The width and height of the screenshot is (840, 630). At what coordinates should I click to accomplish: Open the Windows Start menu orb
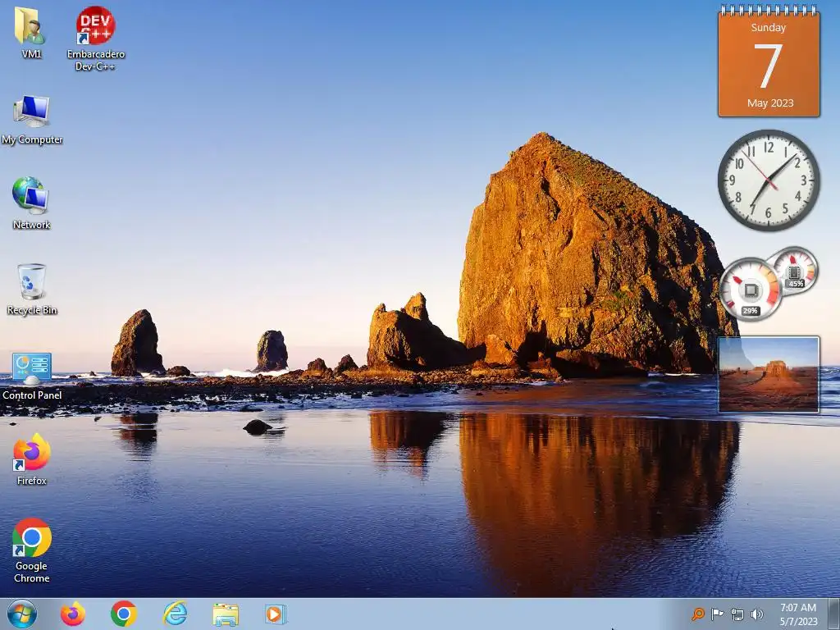tap(22, 614)
